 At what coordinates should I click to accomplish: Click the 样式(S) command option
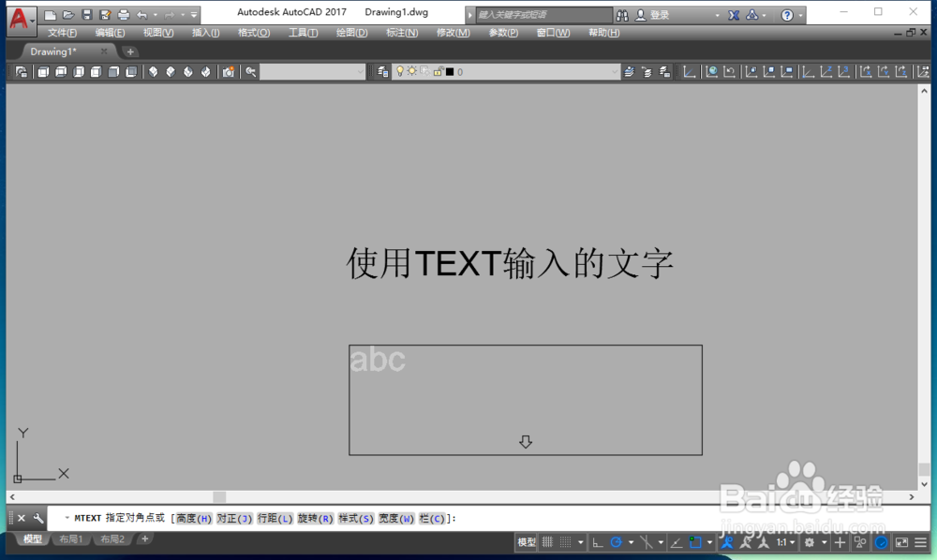click(x=356, y=518)
